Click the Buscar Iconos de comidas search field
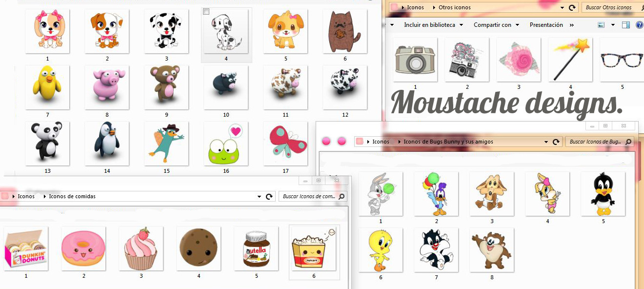The image size is (644, 289). coord(313,196)
